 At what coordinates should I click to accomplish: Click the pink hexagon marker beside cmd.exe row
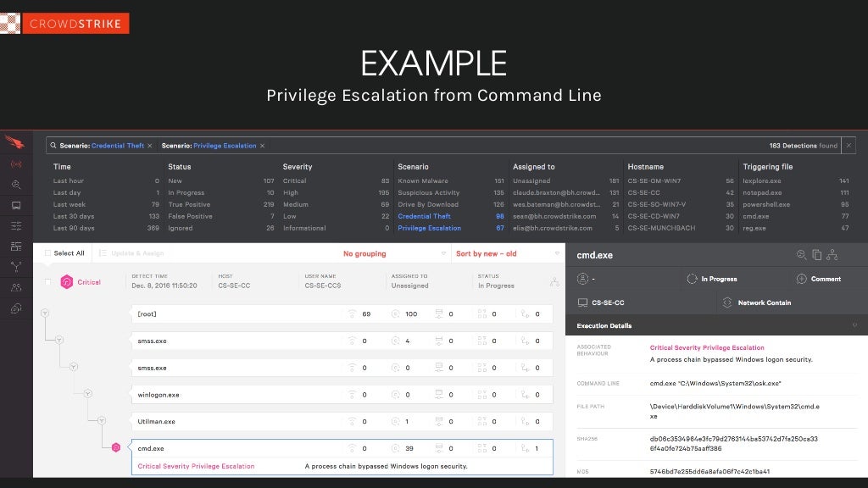pos(115,447)
